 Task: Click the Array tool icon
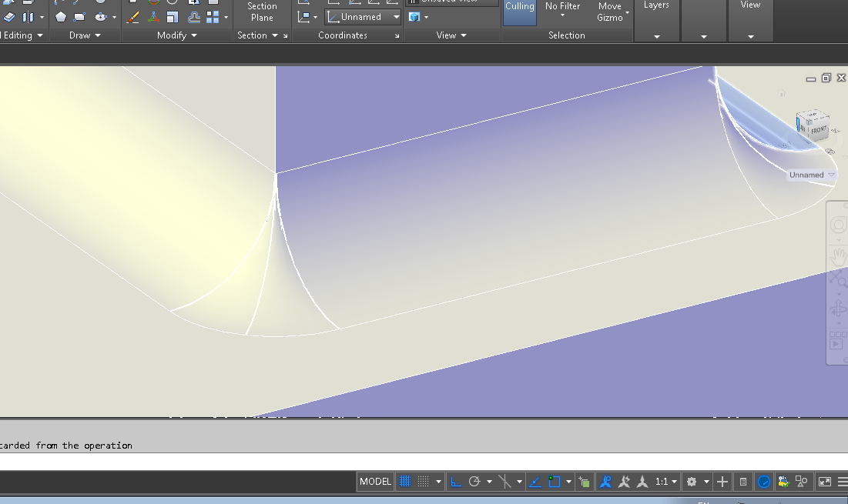click(x=213, y=17)
